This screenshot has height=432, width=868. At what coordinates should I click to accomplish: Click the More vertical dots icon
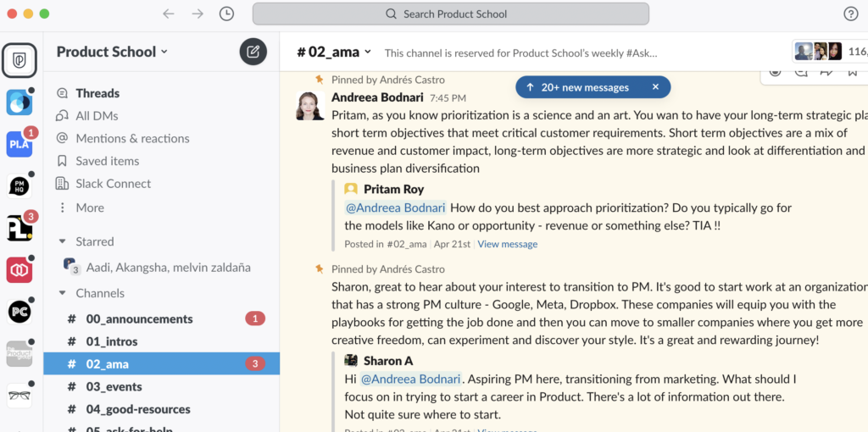tap(63, 208)
